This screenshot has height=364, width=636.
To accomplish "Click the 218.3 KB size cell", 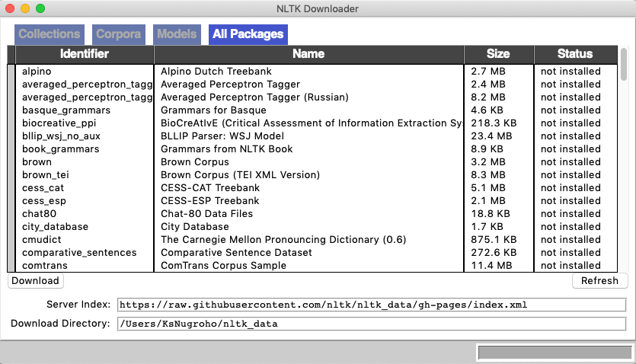I will click(494, 123).
